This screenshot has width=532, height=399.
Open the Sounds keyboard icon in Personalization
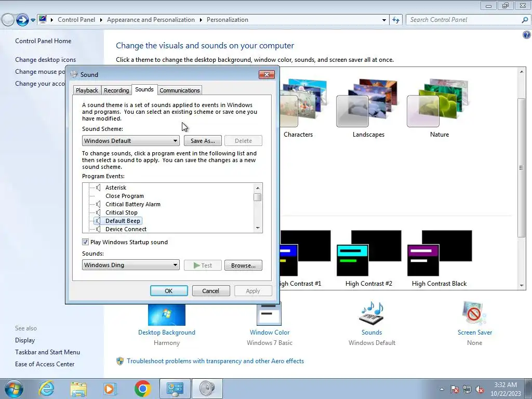pyautogui.click(x=371, y=313)
